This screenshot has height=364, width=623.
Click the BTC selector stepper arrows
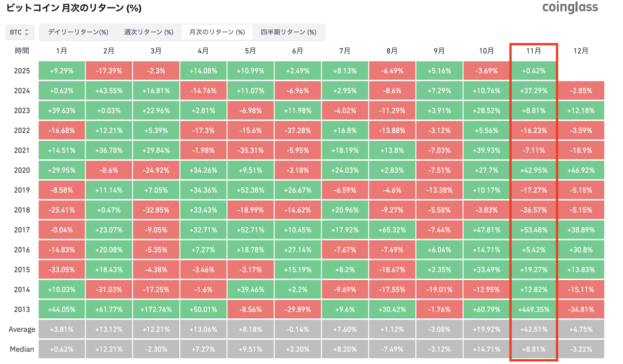[27, 32]
